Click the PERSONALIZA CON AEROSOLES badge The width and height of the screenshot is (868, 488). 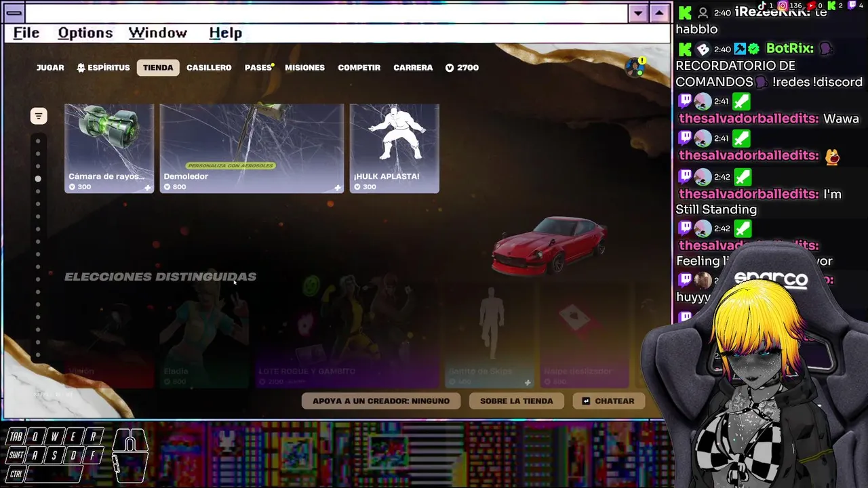(231, 165)
